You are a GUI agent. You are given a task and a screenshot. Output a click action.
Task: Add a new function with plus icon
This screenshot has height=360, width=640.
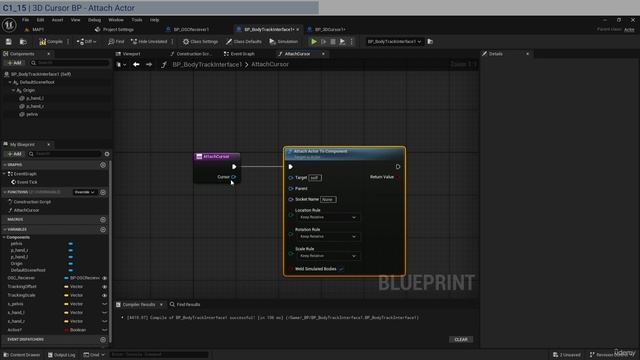coord(103,192)
